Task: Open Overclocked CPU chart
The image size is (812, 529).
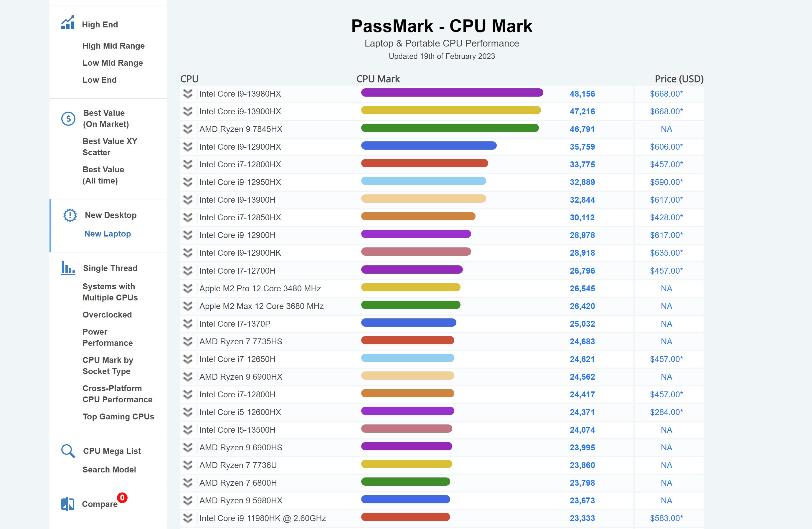Action: point(107,315)
